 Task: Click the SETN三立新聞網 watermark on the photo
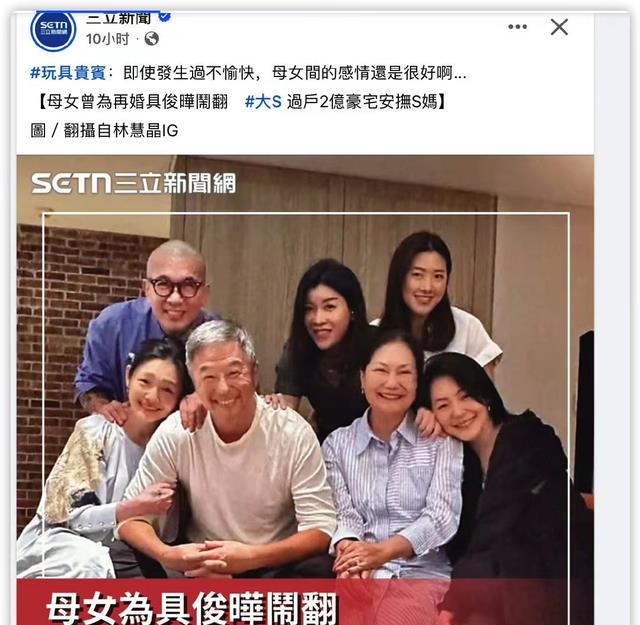[x=134, y=183]
